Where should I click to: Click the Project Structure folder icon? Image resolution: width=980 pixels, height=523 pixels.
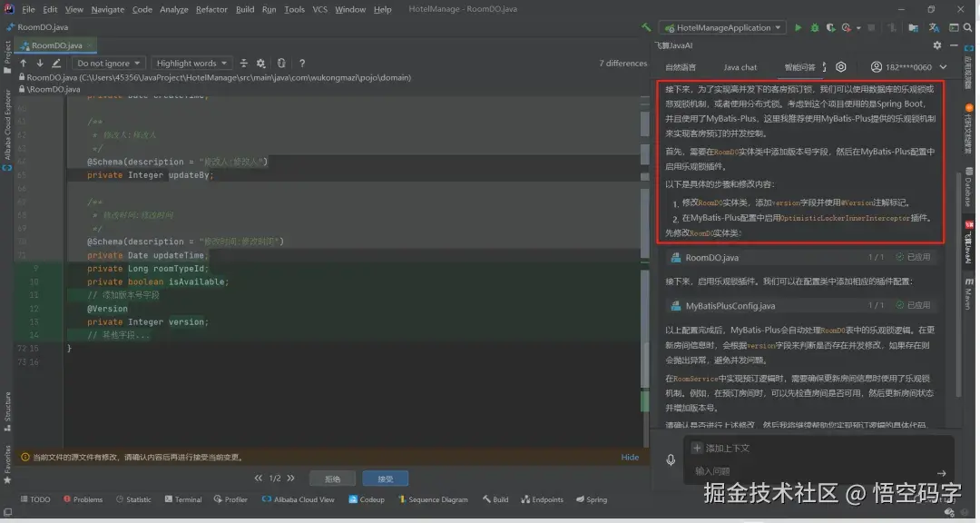coord(913,27)
